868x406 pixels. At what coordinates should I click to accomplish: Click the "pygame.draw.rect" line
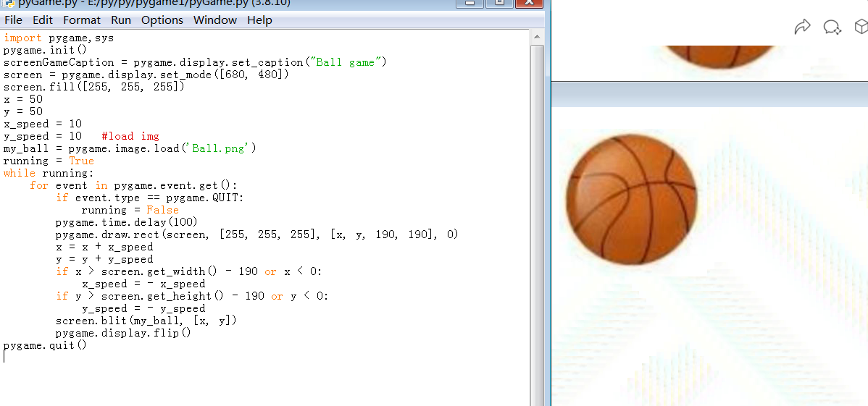coord(257,234)
